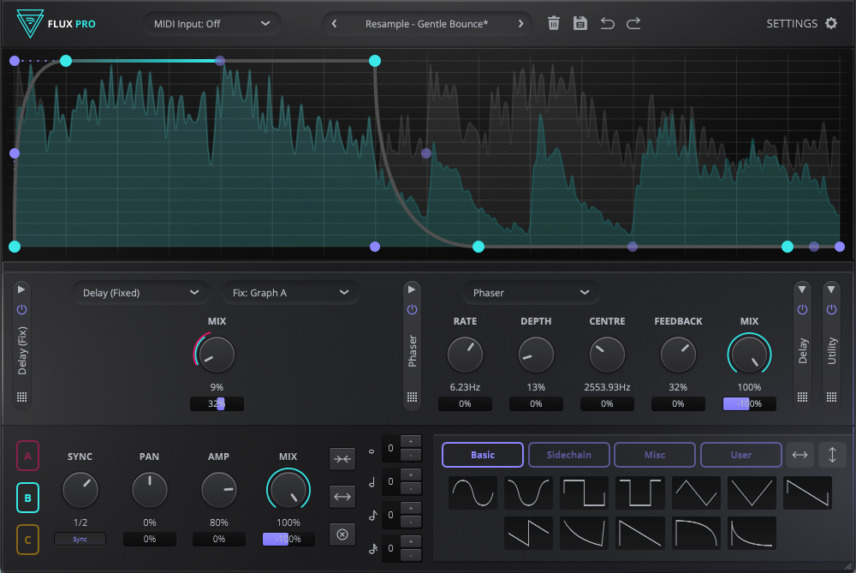Switch to the Sidechain shapes tab
This screenshot has width=856, height=573.
tap(569, 455)
